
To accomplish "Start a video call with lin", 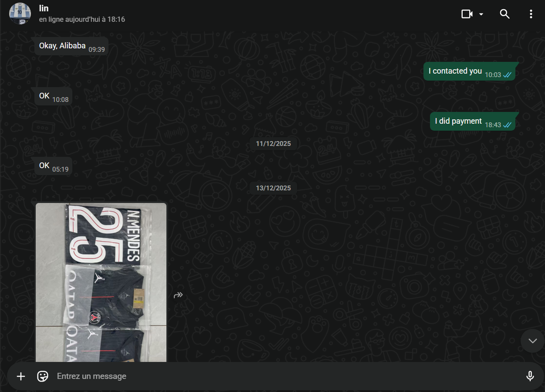I will (467, 14).
